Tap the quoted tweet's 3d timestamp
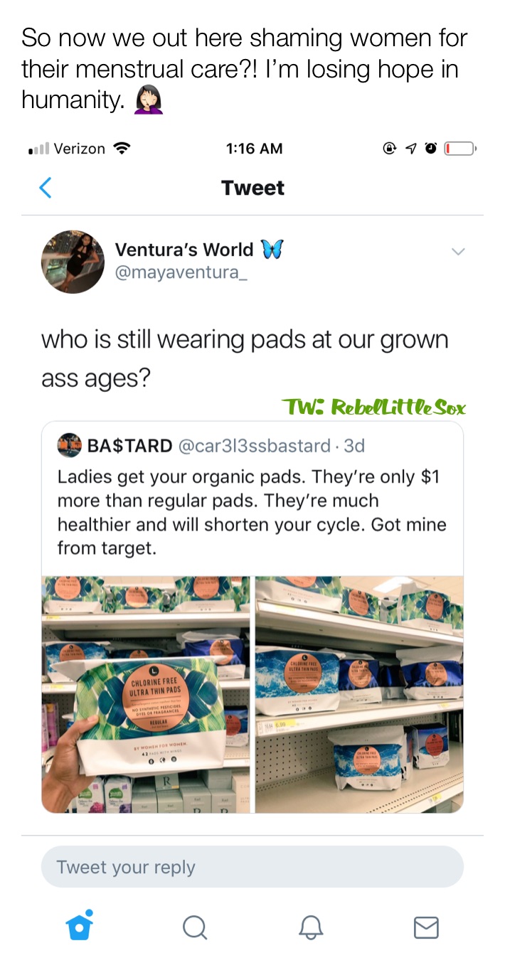 [x=353, y=446]
